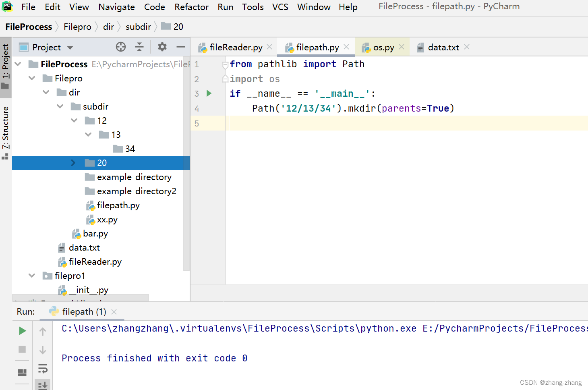This screenshot has width=588, height=390.
Task: Collapse the filepro1 folder
Action: tap(32, 276)
